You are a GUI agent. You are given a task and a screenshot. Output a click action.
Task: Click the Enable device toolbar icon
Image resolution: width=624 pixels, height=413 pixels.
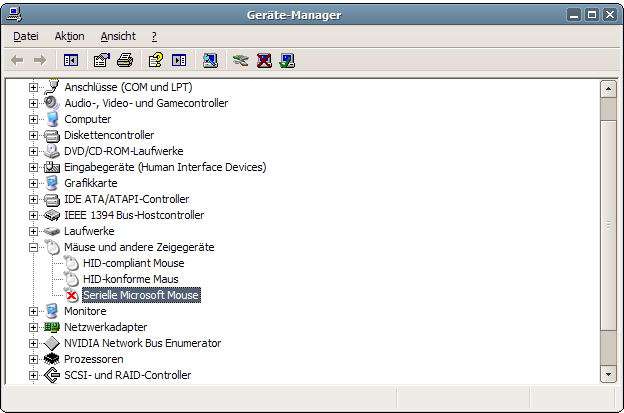287,60
